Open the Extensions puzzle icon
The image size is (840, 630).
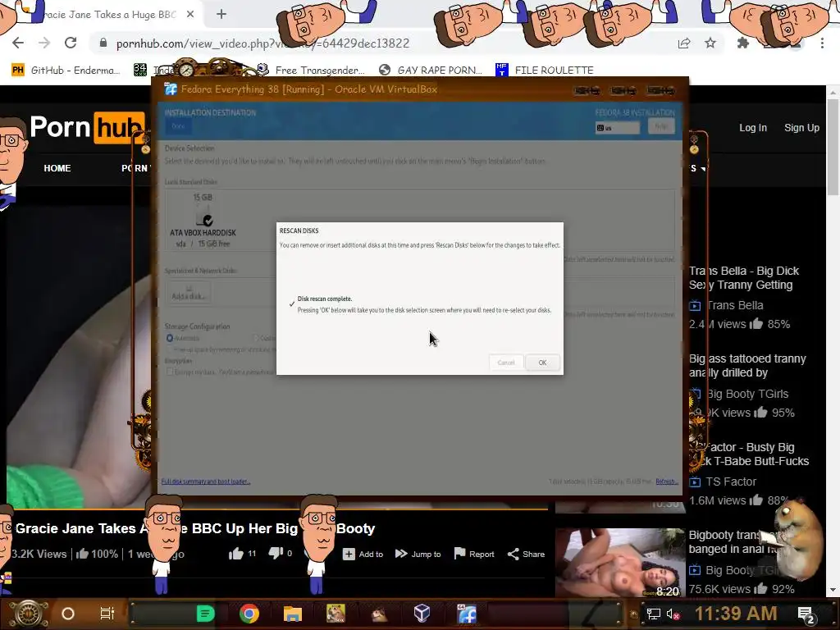(743, 43)
